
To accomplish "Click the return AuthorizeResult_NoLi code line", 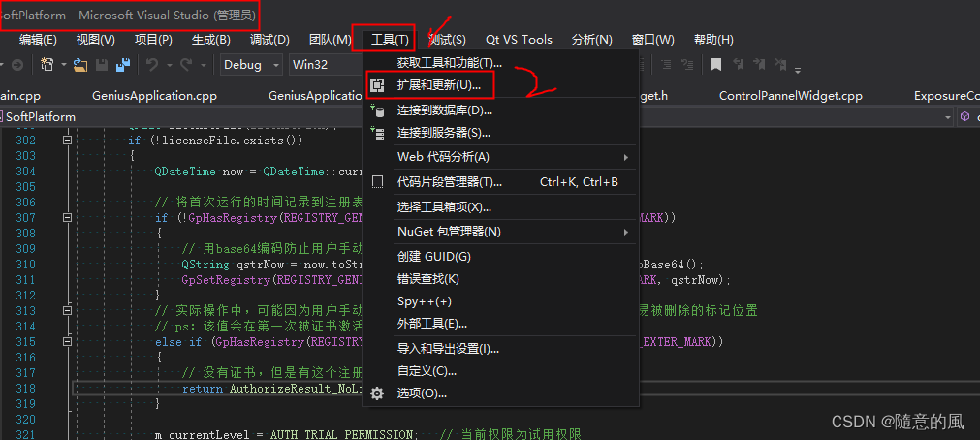I will (x=271, y=388).
